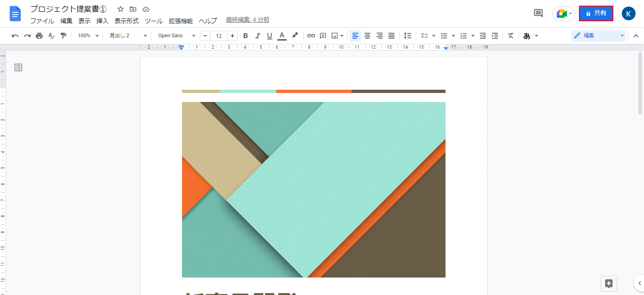Open the ファイル menu
The width and height of the screenshot is (644, 295).
tap(42, 21)
